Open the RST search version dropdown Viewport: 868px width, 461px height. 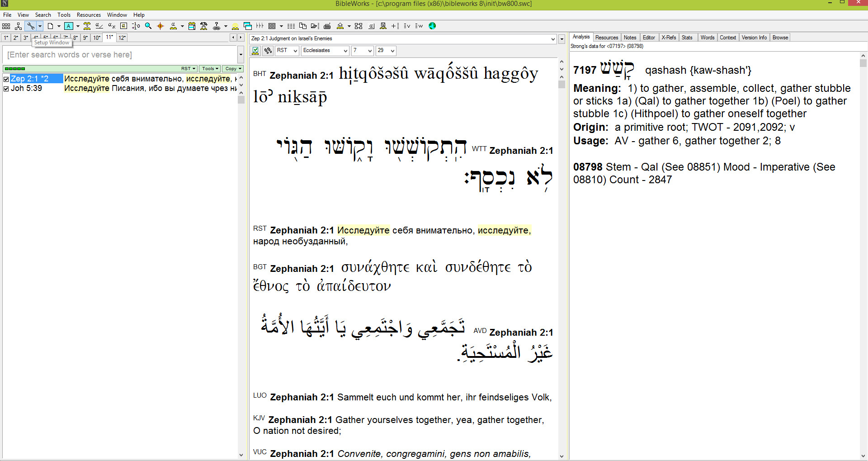click(189, 69)
